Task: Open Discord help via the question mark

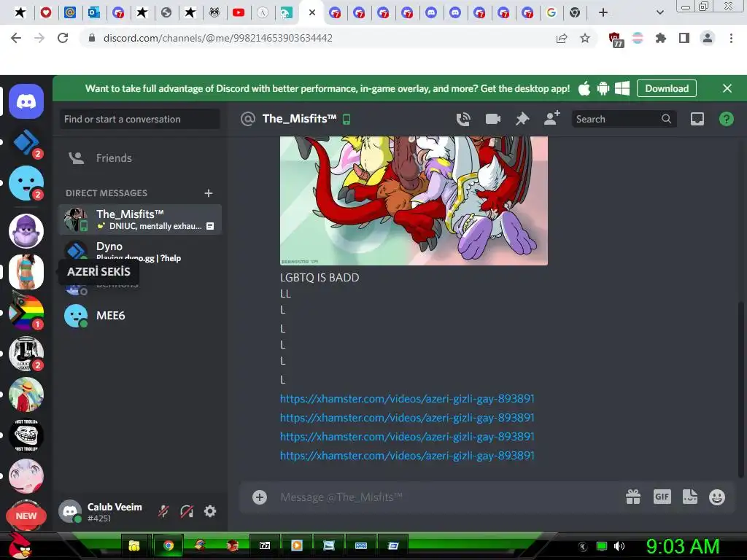Action: point(726,119)
